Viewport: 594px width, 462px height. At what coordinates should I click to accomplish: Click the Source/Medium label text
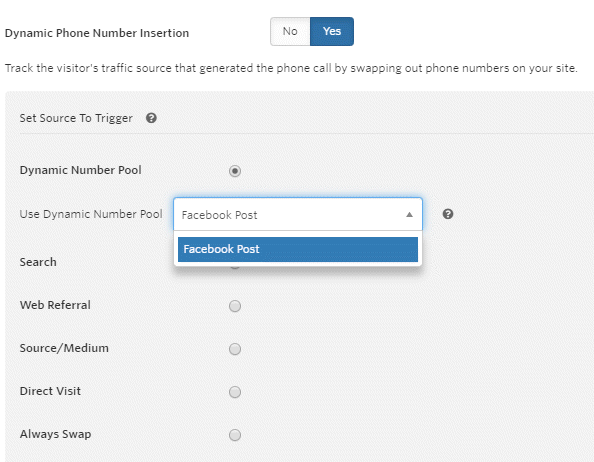(x=64, y=348)
